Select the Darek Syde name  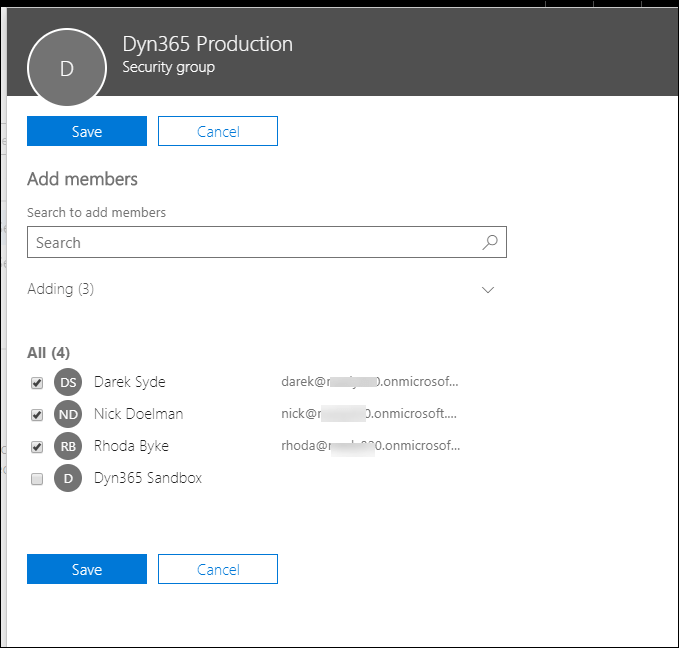pyautogui.click(x=130, y=382)
